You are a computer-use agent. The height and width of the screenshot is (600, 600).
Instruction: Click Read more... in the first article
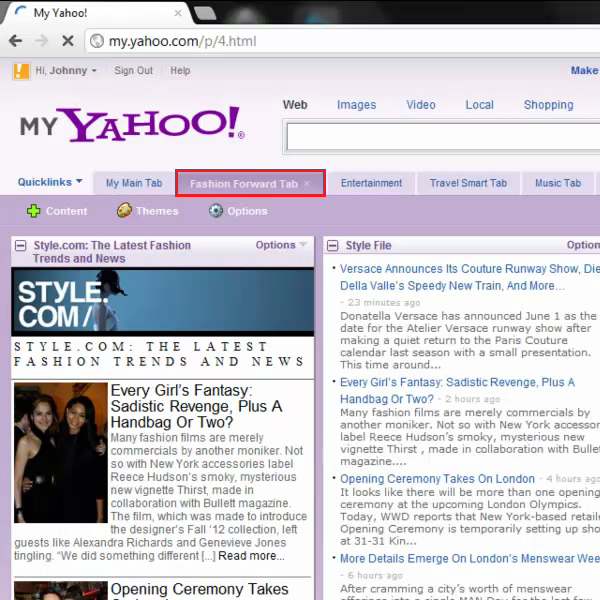pyautogui.click(x=251, y=556)
